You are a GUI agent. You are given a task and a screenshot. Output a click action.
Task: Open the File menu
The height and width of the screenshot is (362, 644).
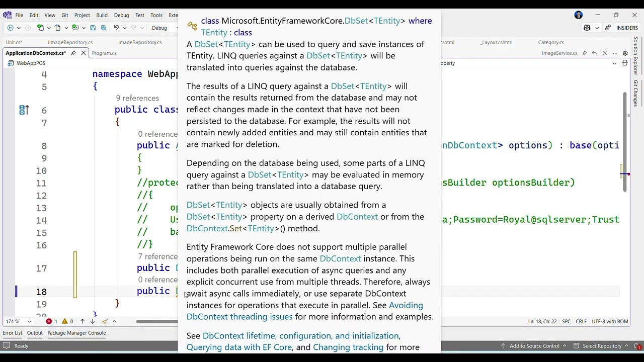19,15
